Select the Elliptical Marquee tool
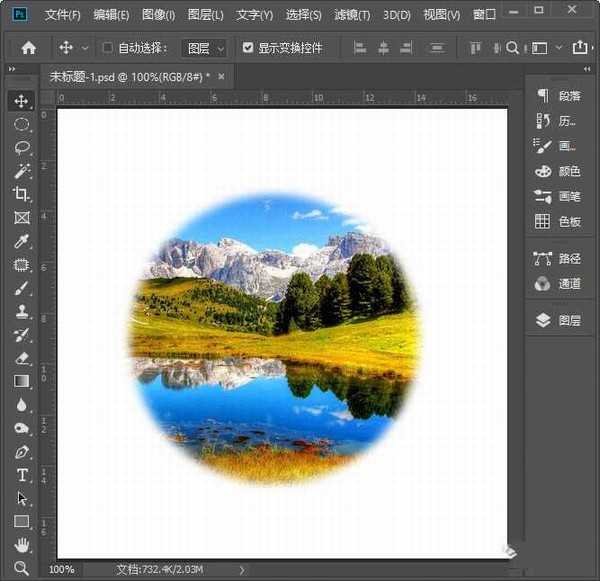The width and height of the screenshot is (600, 581). (21, 124)
